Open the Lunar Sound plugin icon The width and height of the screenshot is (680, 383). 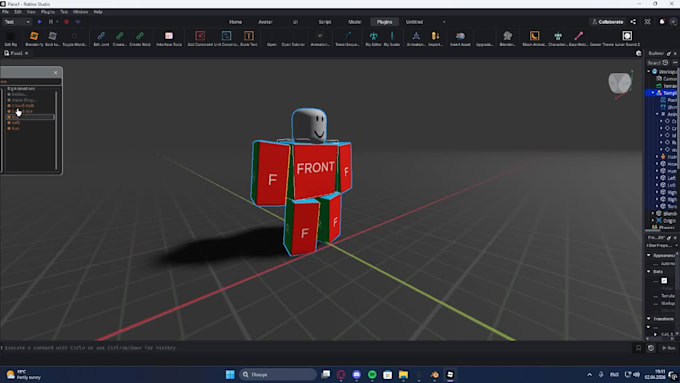(x=627, y=36)
